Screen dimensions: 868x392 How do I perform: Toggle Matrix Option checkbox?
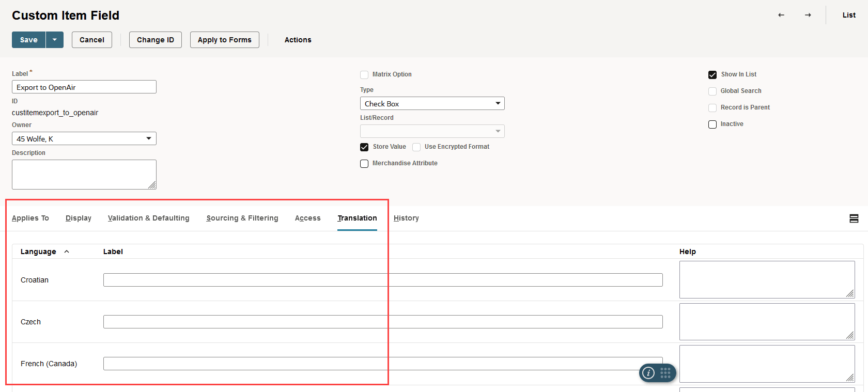(364, 75)
